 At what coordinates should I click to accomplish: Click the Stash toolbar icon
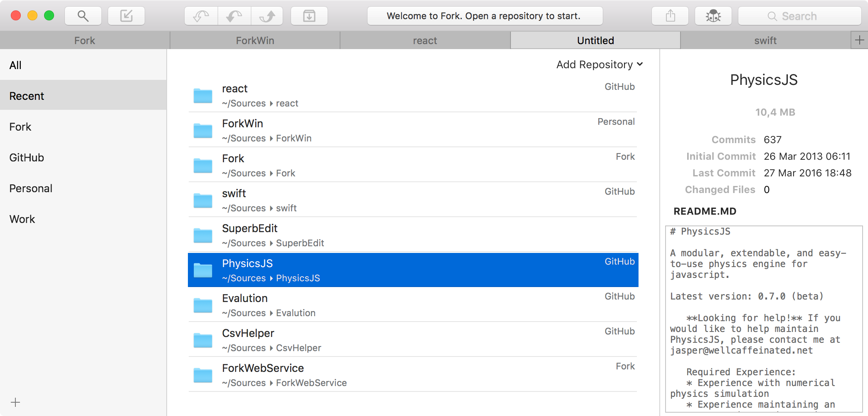point(309,16)
